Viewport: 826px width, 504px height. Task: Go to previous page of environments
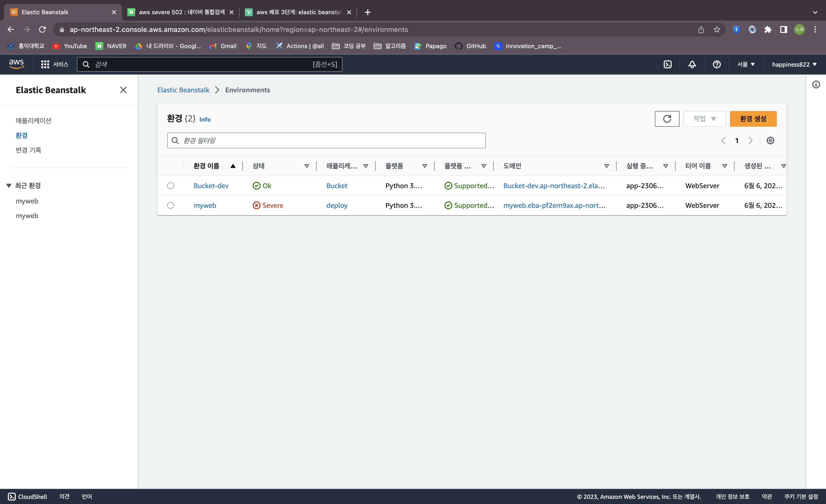(723, 140)
